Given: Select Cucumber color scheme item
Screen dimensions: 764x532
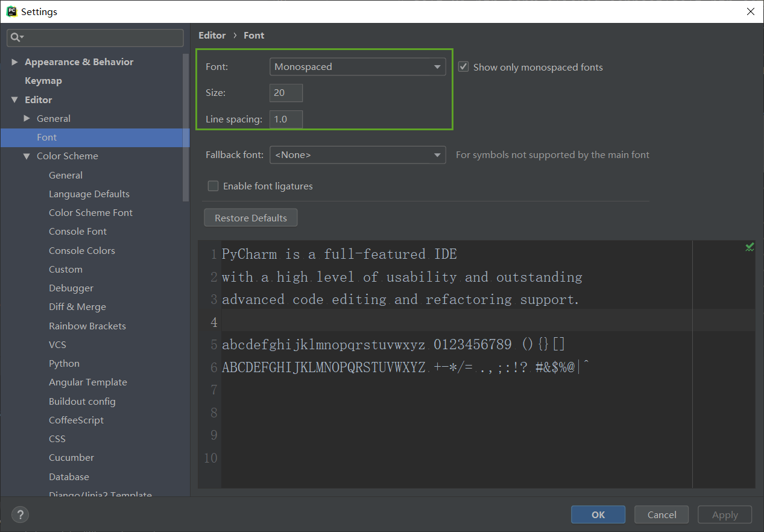Looking at the screenshot, I should tap(71, 457).
